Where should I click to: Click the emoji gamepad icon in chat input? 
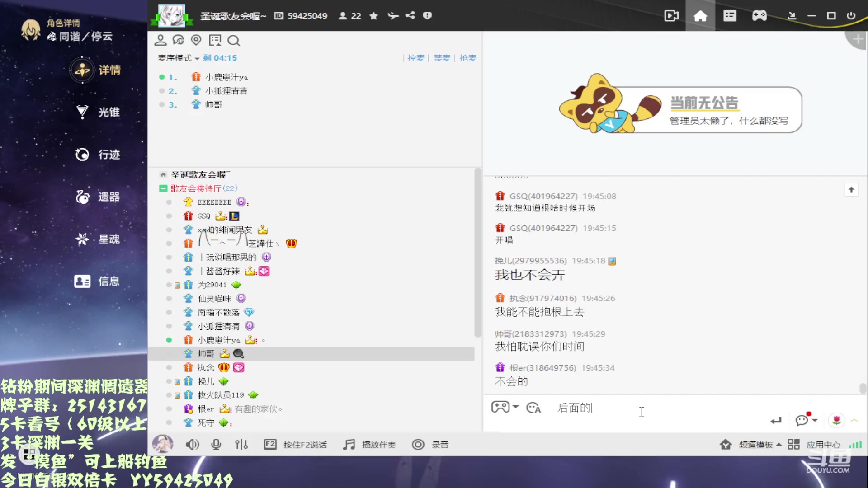500,407
